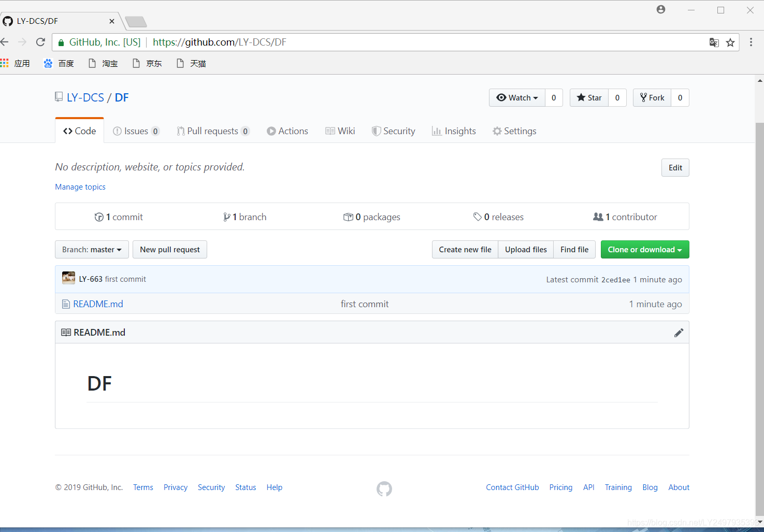Edit README with pencil icon
Screen dimensions: 764x532
[x=679, y=333]
